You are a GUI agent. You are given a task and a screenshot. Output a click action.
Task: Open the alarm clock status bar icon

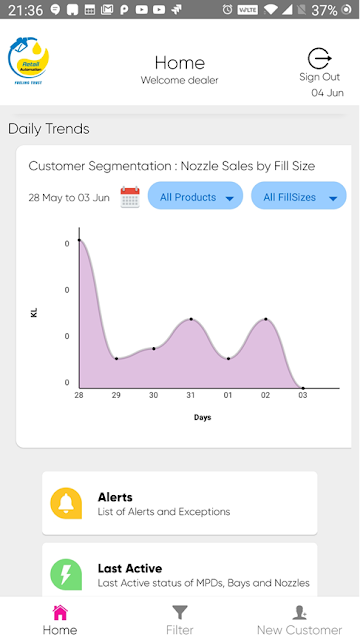coord(227,9)
